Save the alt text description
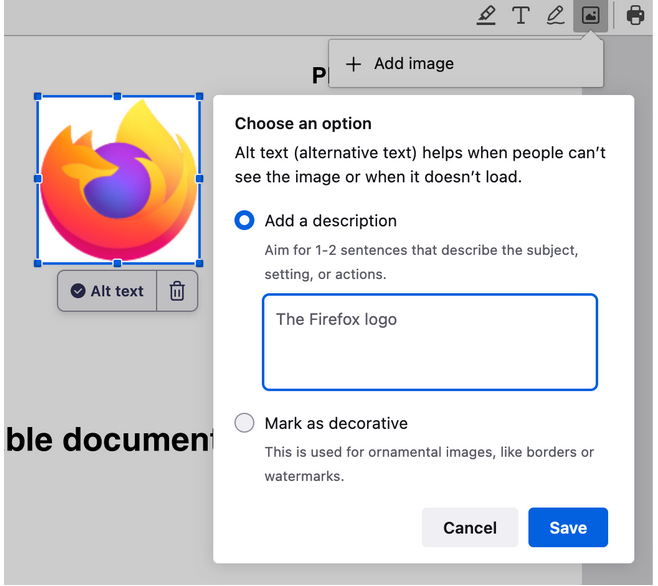658x586 pixels. tap(567, 528)
